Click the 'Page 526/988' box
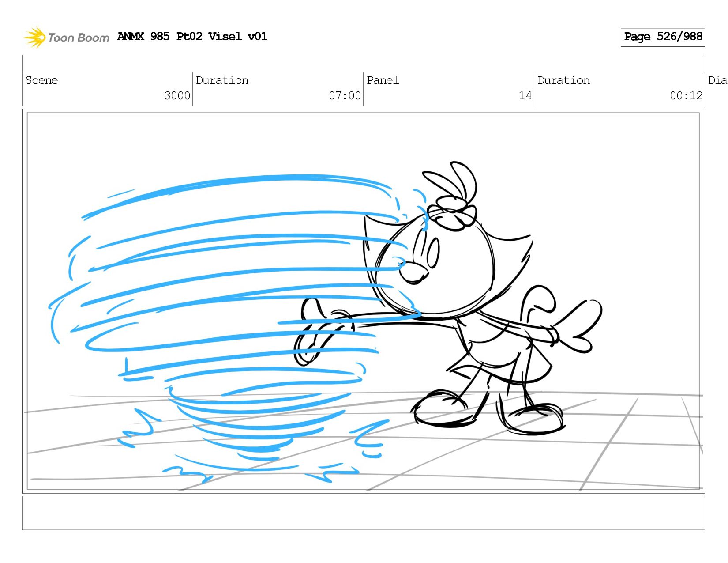This screenshot has height=563, width=728. click(662, 37)
